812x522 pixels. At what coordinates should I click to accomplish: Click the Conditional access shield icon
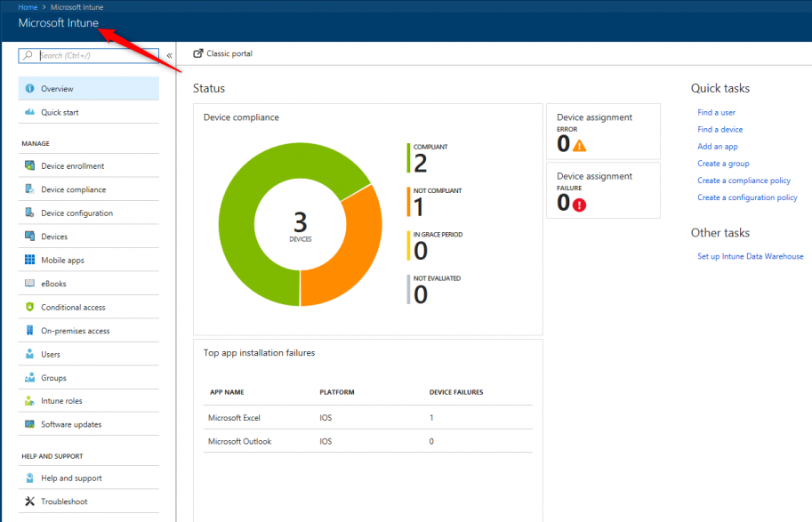[x=29, y=308]
